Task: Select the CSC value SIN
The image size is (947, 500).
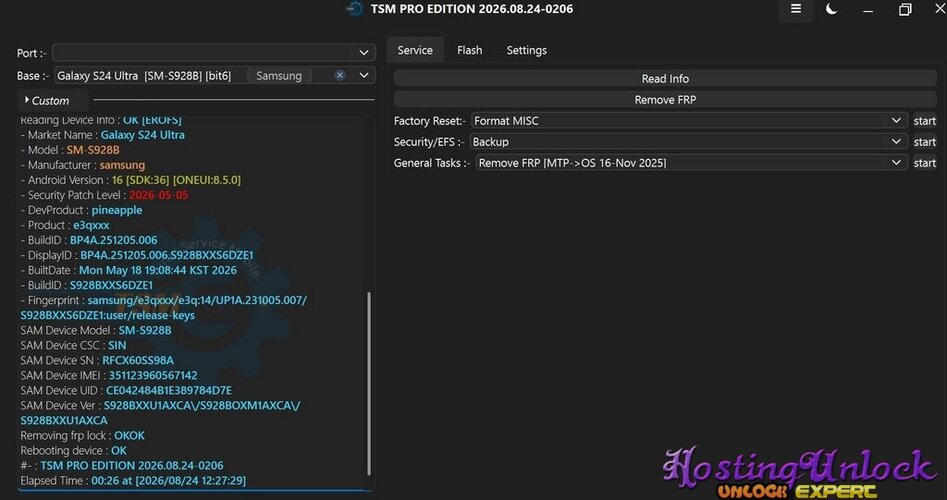Action: (x=117, y=345)
